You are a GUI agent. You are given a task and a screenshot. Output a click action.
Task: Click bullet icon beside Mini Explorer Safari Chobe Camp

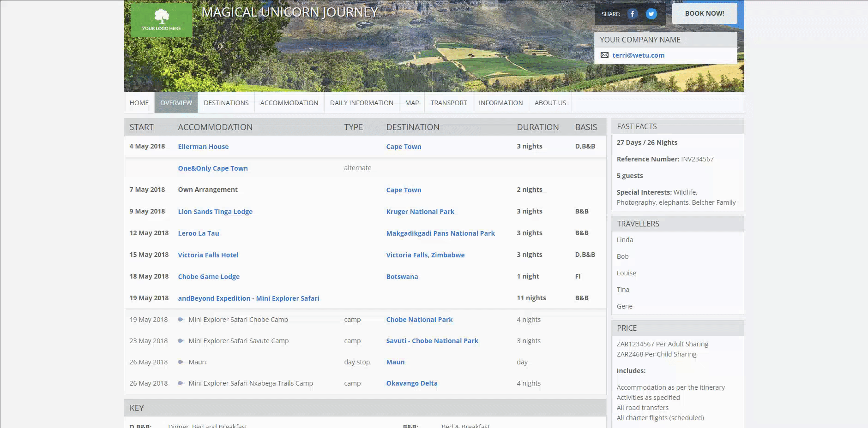[181, 320]
